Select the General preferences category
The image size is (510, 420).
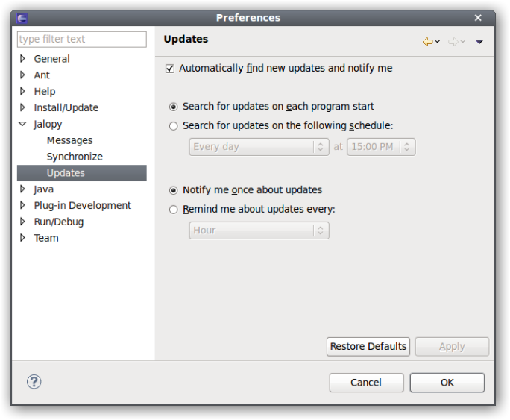(x=51, y=59)
